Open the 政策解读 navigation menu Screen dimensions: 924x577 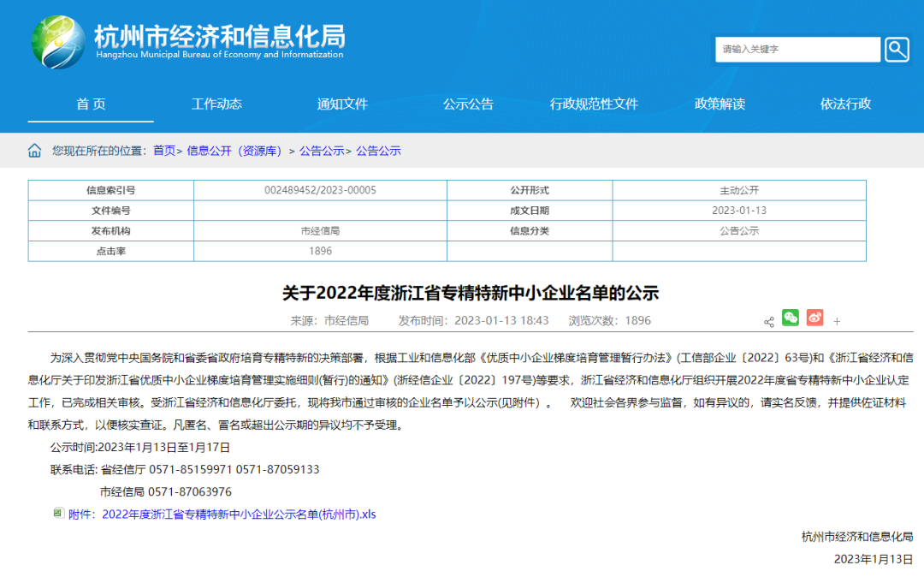click(720, 104)
